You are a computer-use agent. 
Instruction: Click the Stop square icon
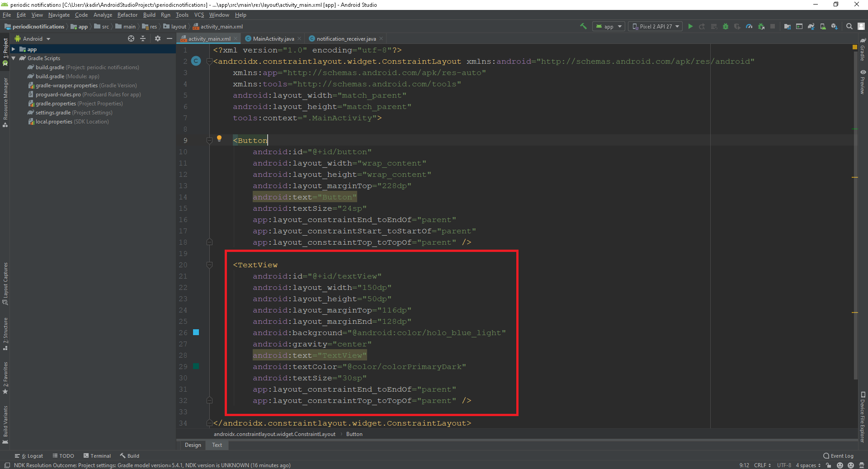773,26
